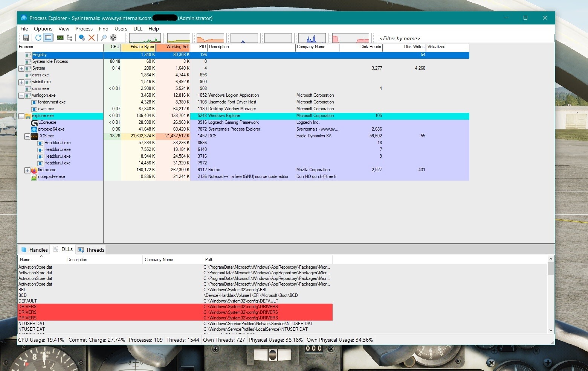The width and height of the screenshot is (588, 371).
Task: Open the Options menu
Action: 43,29
